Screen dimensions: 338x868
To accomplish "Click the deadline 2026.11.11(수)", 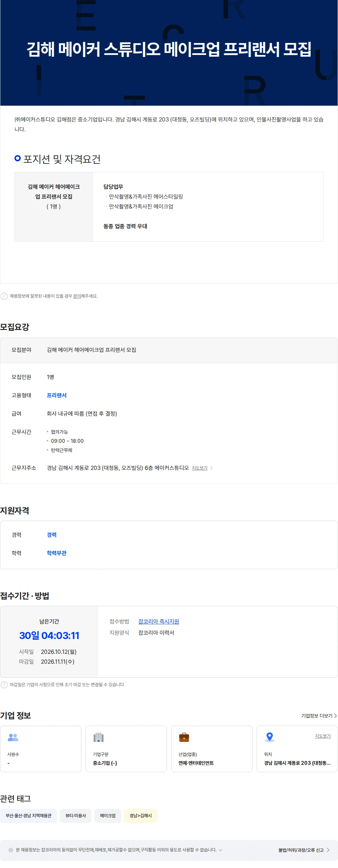I will [x=58, y=662].
